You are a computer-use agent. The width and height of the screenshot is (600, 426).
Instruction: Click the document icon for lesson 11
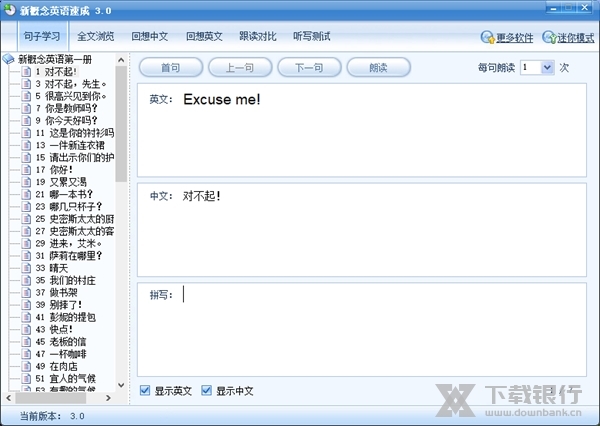[26, 133]
